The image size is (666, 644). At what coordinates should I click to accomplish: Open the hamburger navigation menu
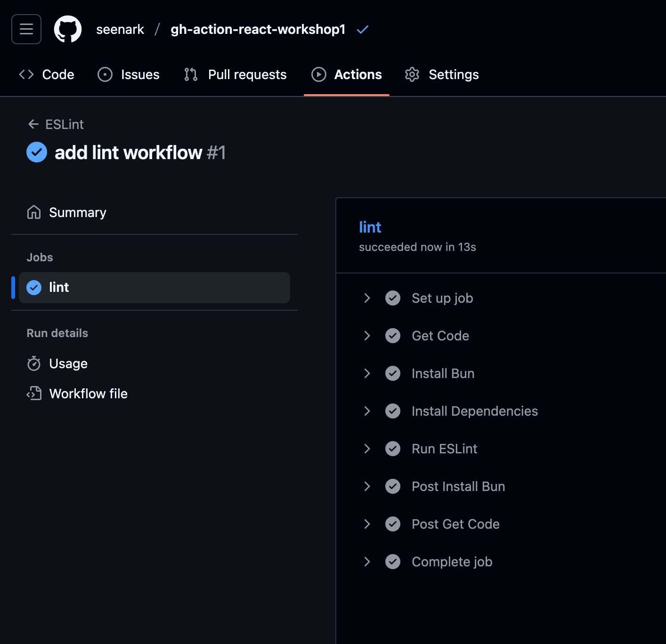click(26, 29)
